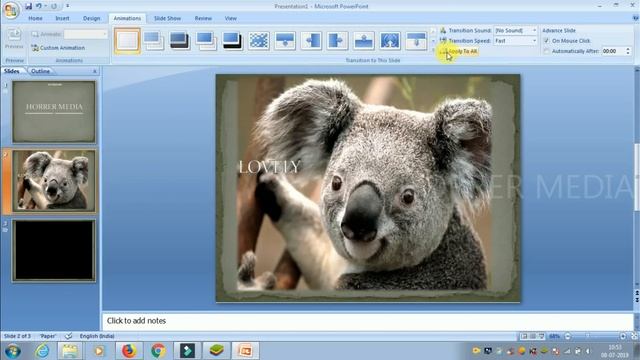Apply the Wipe Left transition

[311, 41]
